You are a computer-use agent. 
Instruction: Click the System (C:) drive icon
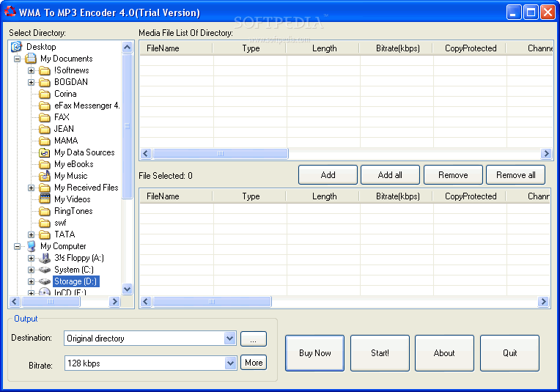pos(45,270)
